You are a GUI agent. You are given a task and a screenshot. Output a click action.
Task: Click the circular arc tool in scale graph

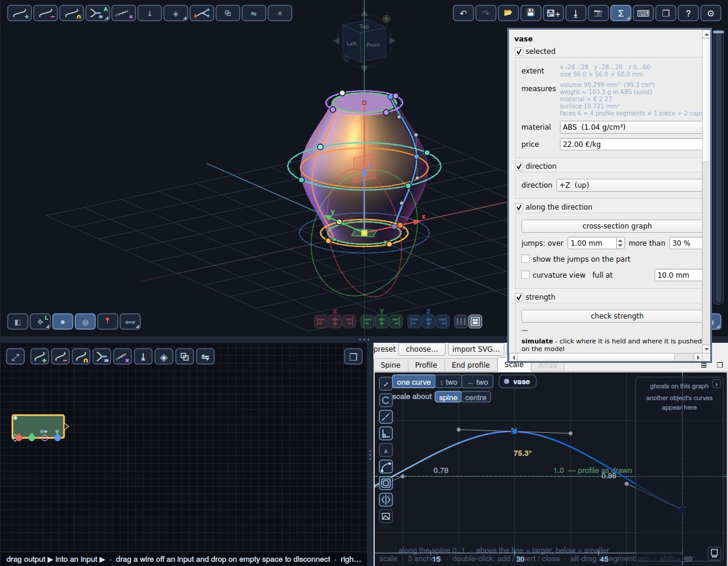386,400
